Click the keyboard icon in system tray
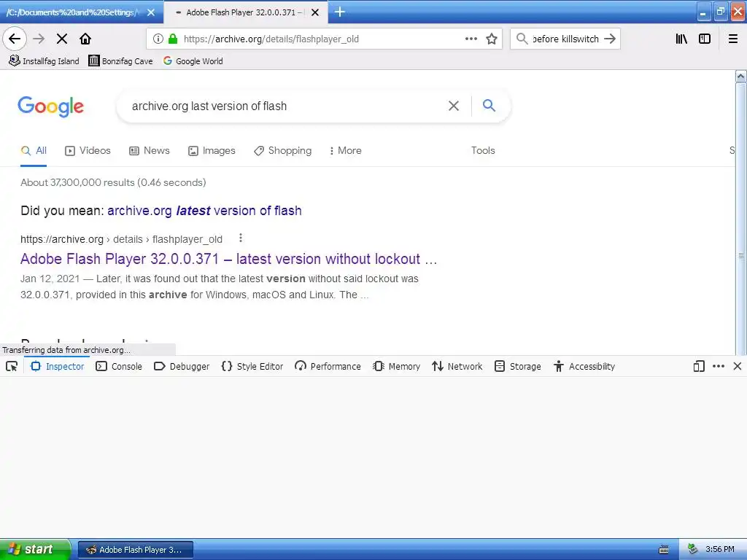 click(x=664, y=550)
